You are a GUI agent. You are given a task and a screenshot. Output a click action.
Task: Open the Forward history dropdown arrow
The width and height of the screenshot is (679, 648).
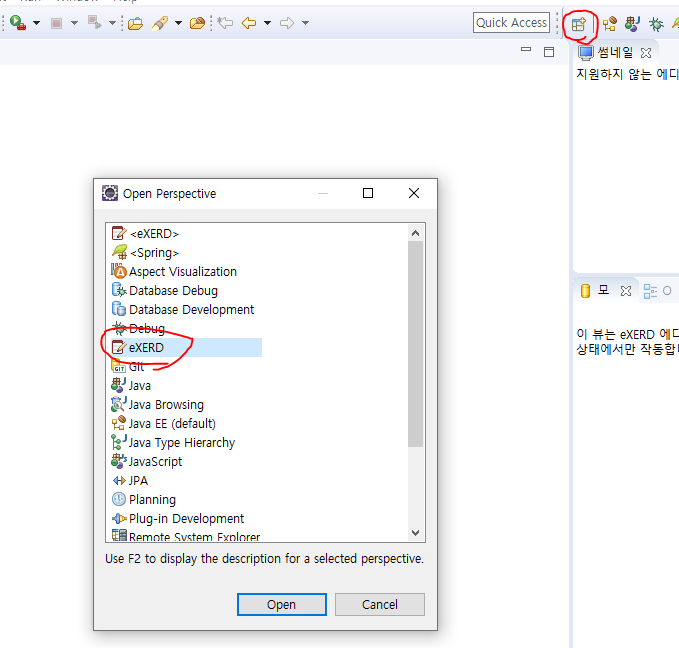click(305, 23)
